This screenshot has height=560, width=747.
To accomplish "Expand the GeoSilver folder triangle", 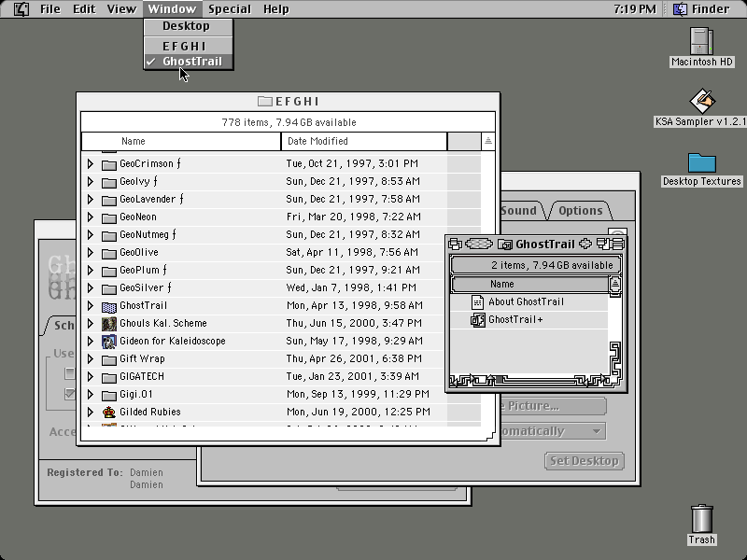I will coord(90,288).
